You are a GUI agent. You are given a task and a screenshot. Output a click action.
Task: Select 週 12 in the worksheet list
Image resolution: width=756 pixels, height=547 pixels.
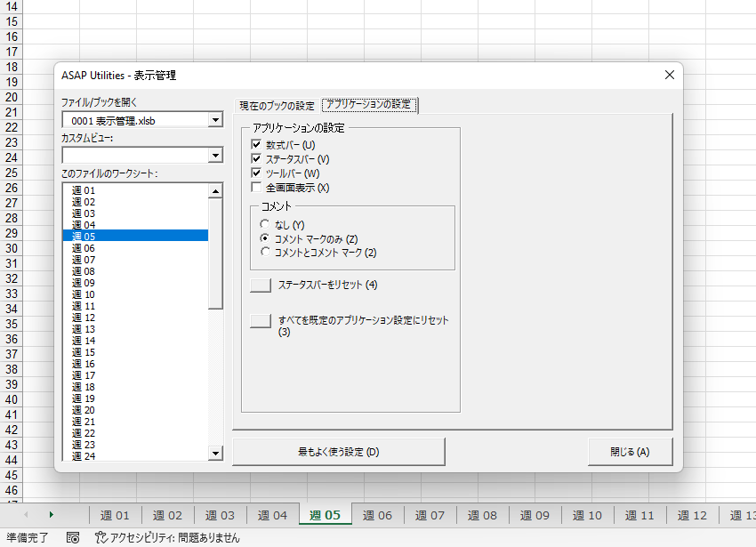click(135, 318)
